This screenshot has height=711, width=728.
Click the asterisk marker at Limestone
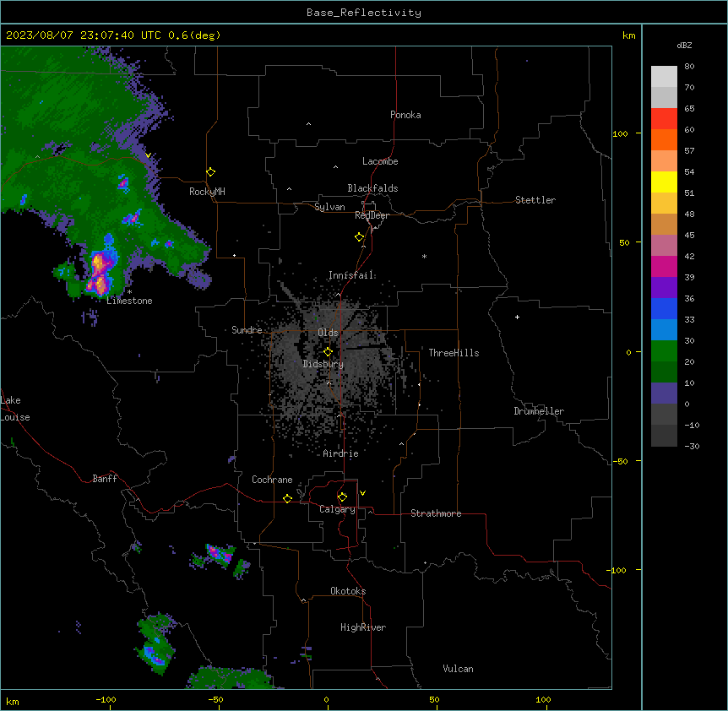tap(129, 292)
